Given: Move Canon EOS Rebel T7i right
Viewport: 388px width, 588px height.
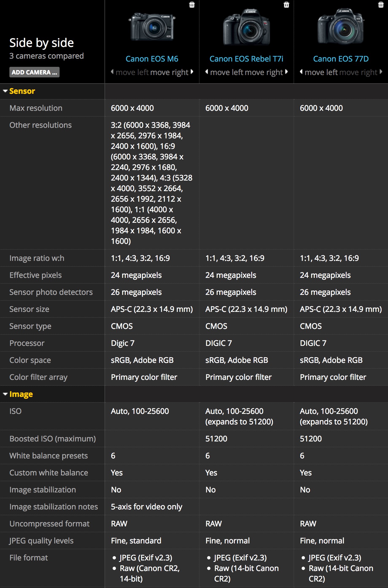Looking at the screenshot, I should [266, 72].
